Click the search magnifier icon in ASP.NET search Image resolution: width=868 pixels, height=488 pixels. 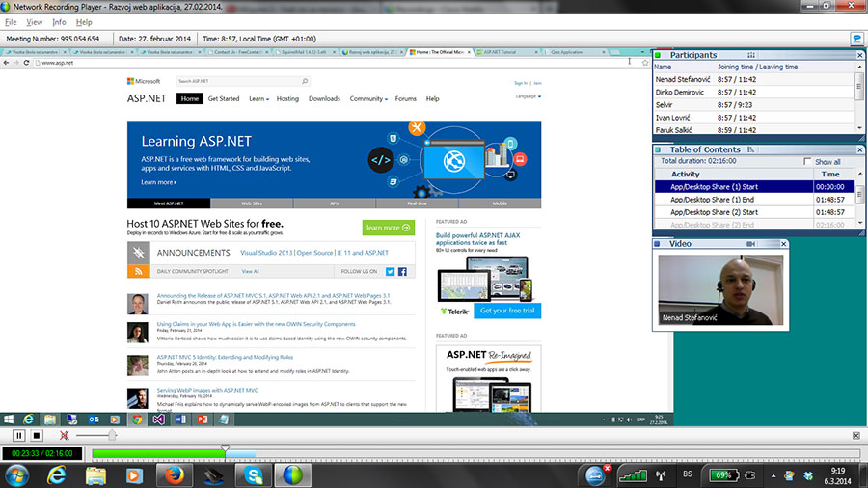[305, 81]
